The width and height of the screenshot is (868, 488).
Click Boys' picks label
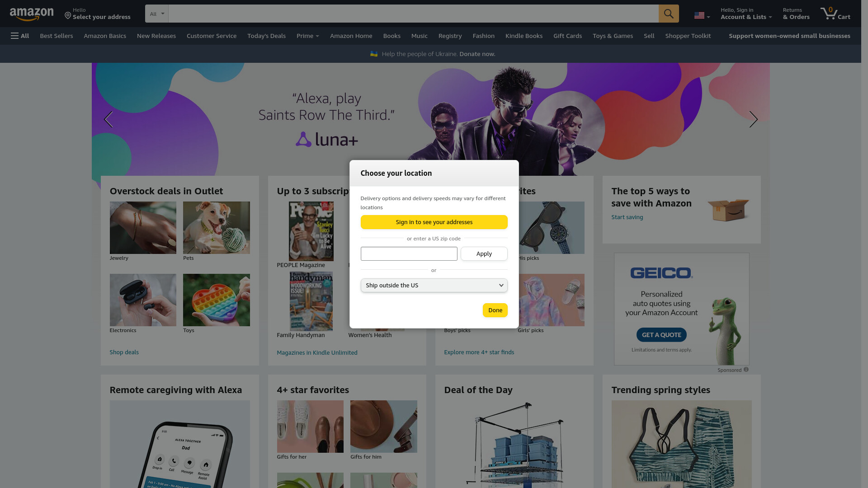coord(457,330)
